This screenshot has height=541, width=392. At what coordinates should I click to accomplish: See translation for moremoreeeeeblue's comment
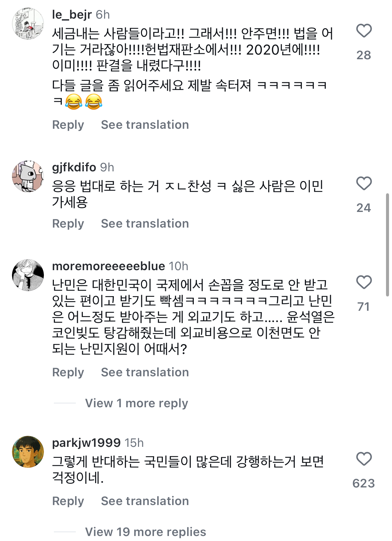[x=145, y=372]
